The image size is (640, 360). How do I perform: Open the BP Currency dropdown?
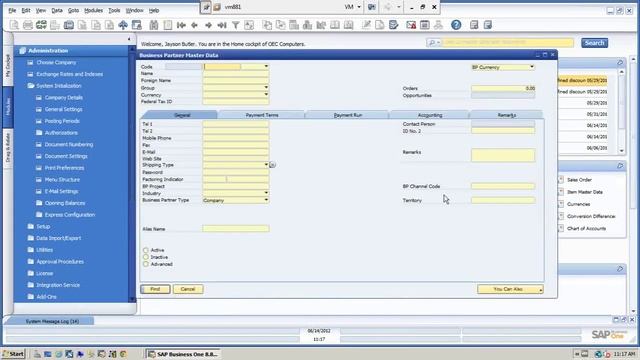tap(531, 67)
